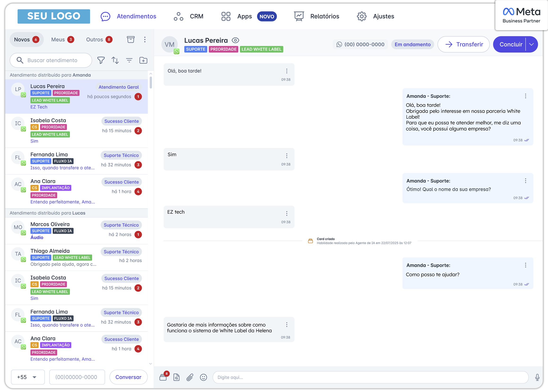The image size is (548, 392).
Task: Toggle the eye icon beside Lucas Pereira
Action: 235,40
